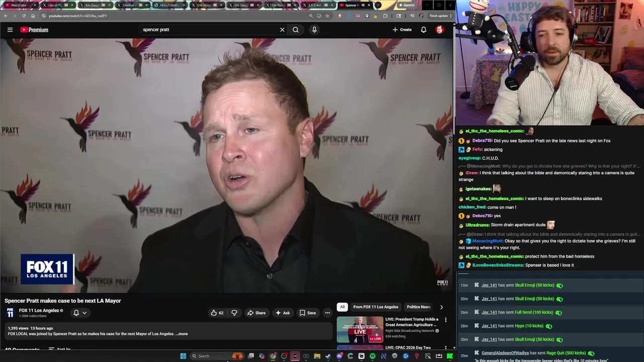Start voice search with the microphone icon
Image resolution: width=644 pixels, height=362 pixels.
coord(314,30)
